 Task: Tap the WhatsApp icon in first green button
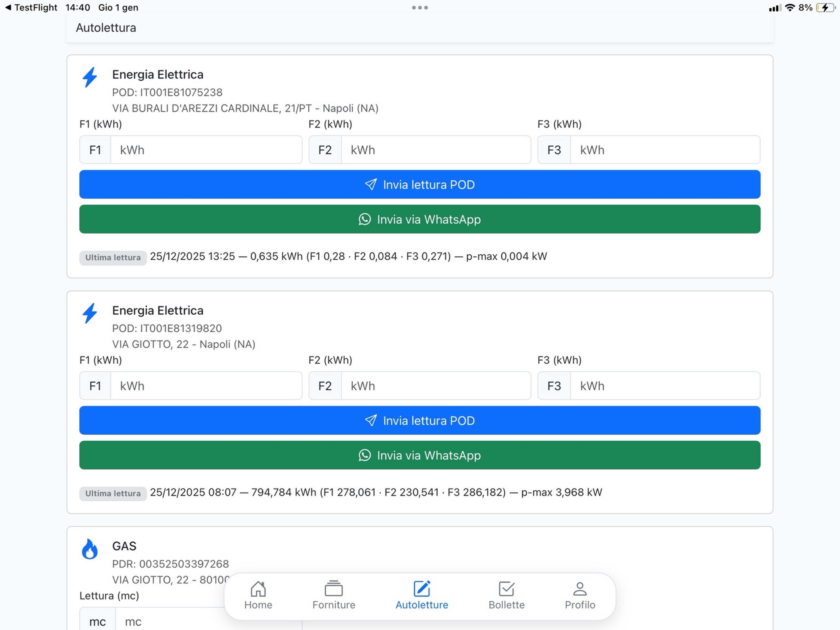tap(365, 219)
